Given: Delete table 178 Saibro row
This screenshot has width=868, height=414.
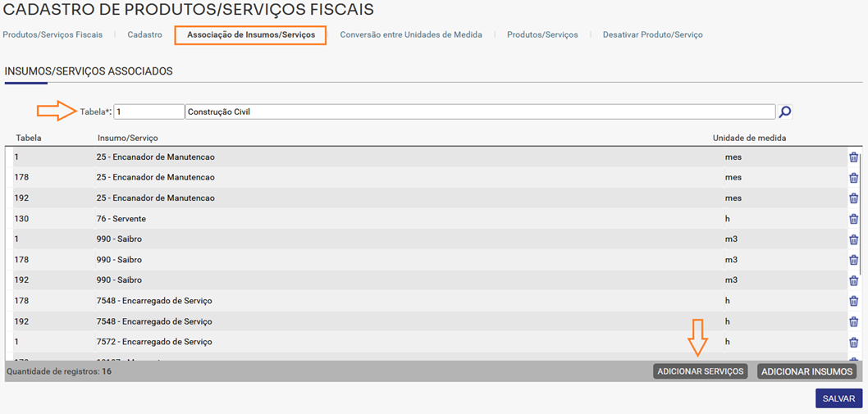Looking at the screenshot, I should point(853,260).
